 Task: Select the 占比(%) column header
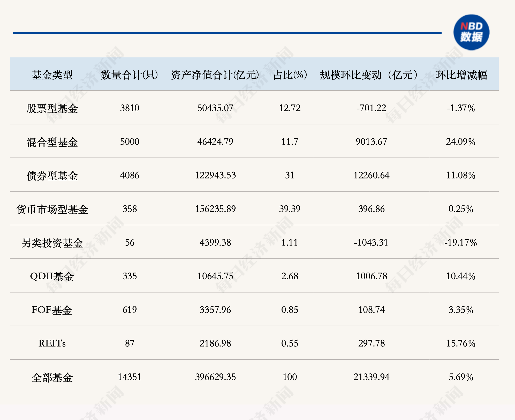tap(290, 75)
